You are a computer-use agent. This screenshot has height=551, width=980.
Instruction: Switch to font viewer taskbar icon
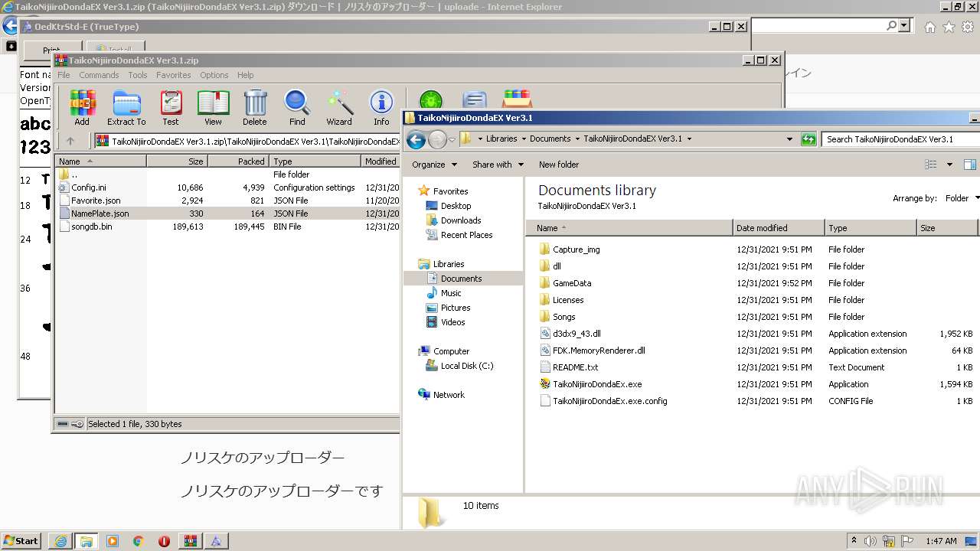click(216, 541)
